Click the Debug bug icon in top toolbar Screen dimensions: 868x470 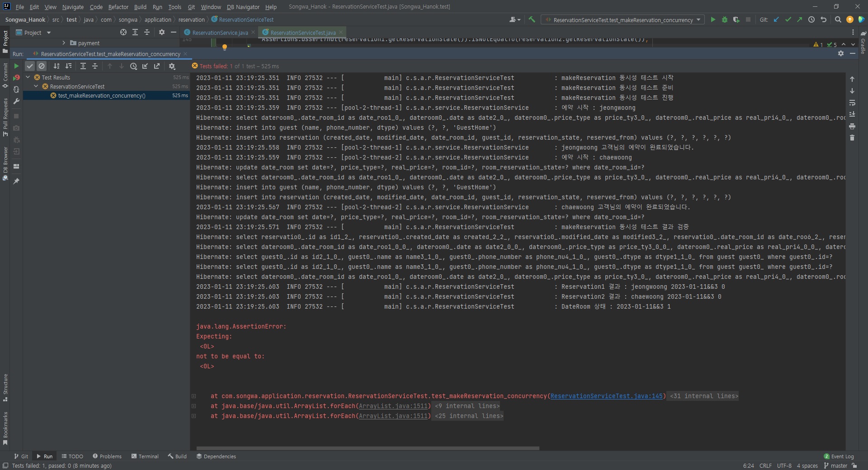pyautogui.click(x=725, y=20)
